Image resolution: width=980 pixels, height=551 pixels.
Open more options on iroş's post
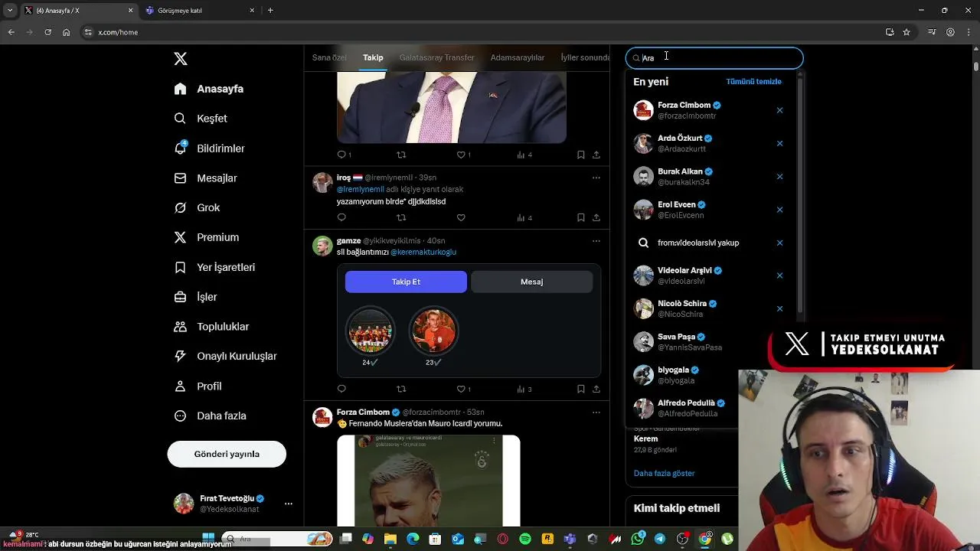(x=596, y=178)
